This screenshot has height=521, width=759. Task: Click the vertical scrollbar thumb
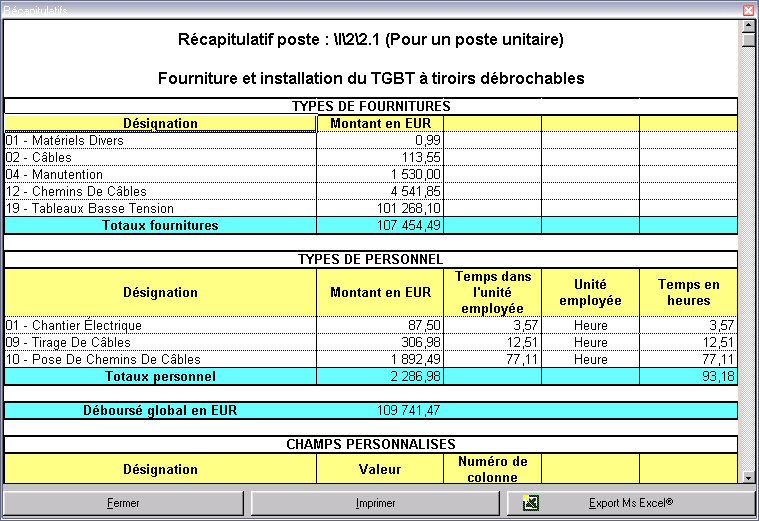tap(748, 41)
